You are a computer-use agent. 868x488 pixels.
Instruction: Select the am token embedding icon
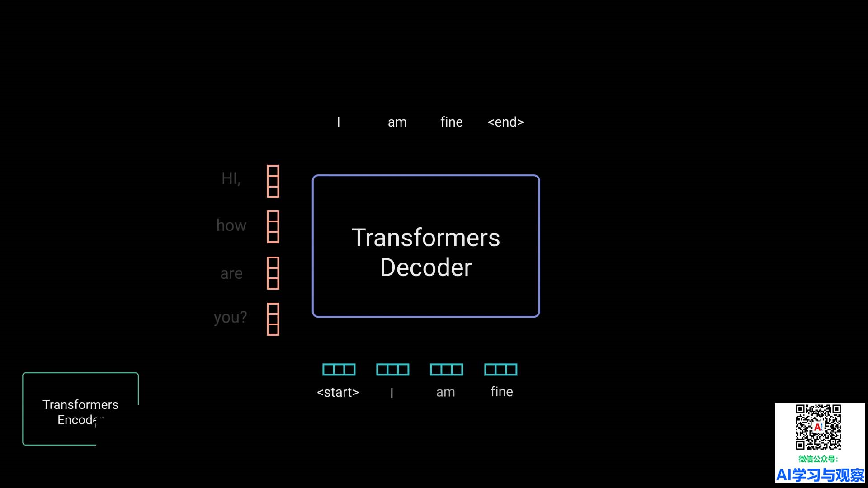coord(446,370)
